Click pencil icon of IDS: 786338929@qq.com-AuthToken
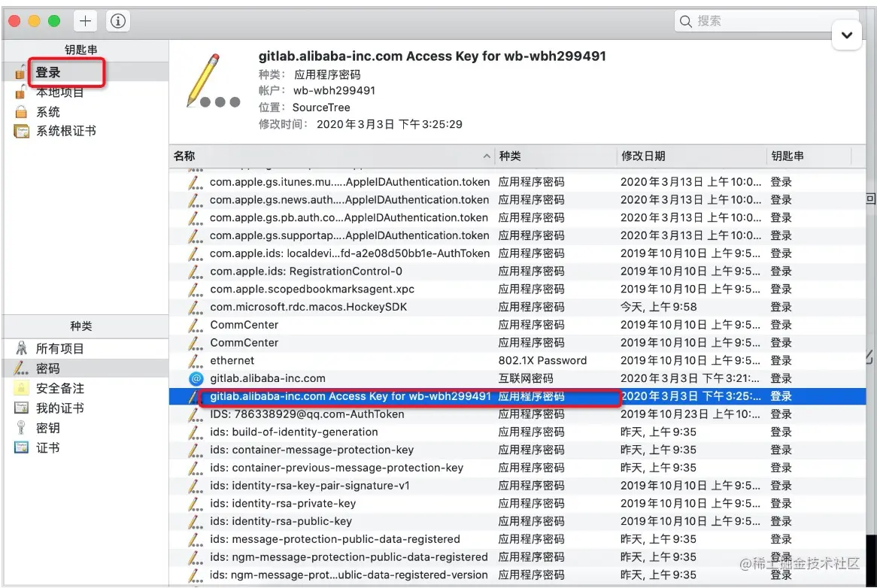The width and height of the screenshot is (877, 588). pos(196,414)
